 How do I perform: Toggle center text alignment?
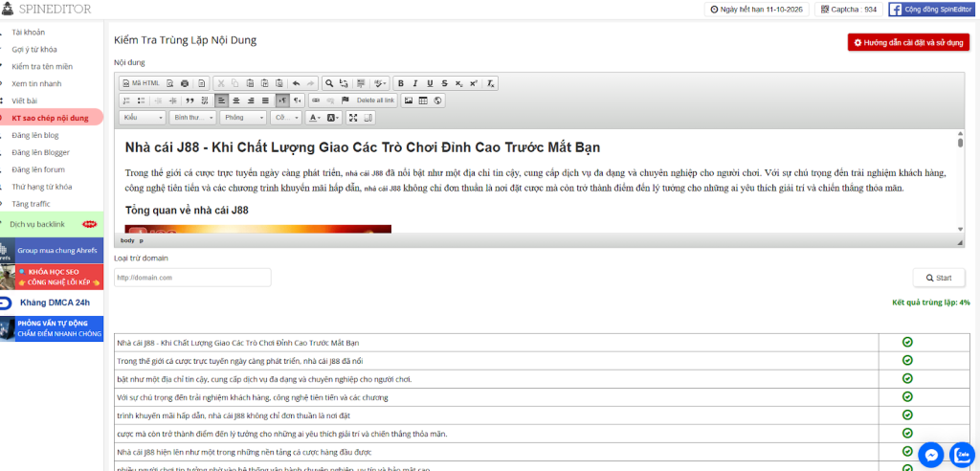coord(236,100)
